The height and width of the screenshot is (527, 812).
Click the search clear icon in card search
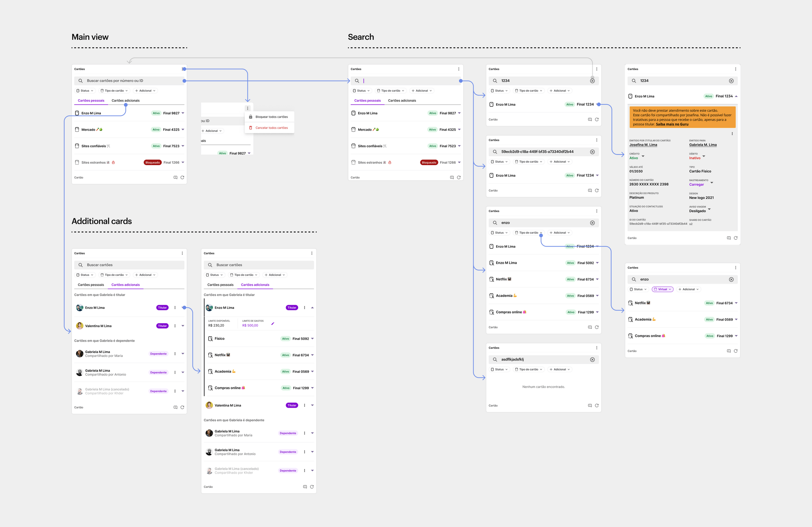[x=593, y=80]
